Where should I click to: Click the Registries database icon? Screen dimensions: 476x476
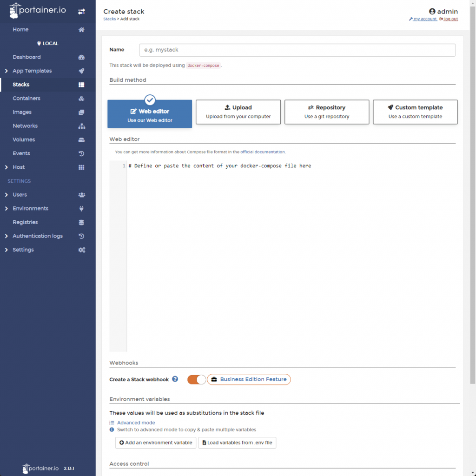[81, 222]
